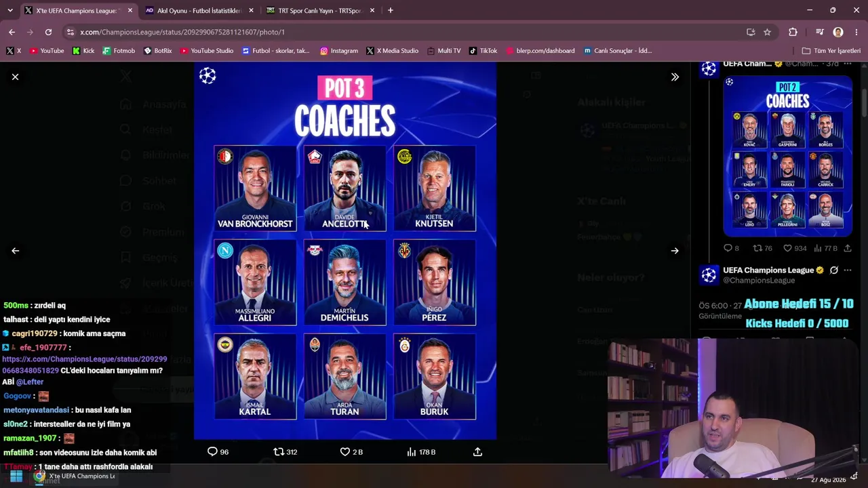
Task: Open the Grok icon beside UEFA Champions League
Action: [x=834, y=270]
